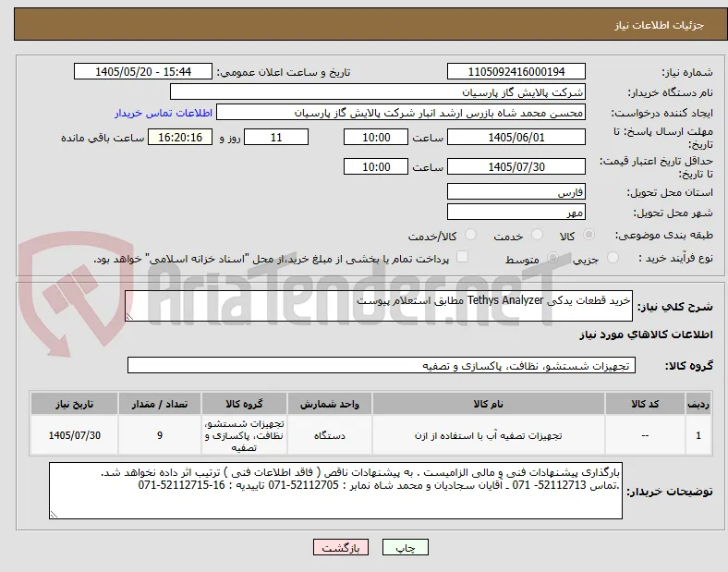Viewport: 728px width, 572px height.
Task: Click the گروه کالا column header
Action: 244,404
